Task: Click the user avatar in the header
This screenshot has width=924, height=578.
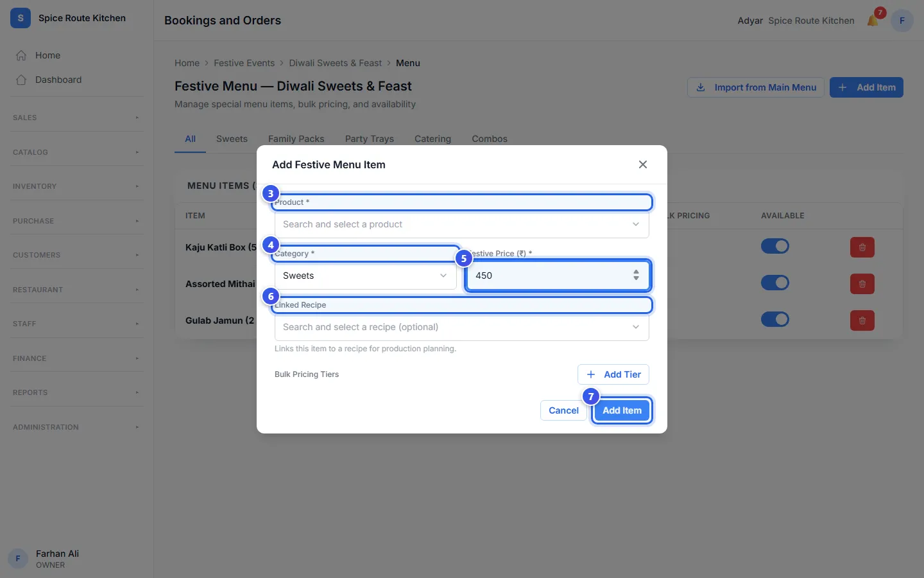Action: tap(902, 21)
